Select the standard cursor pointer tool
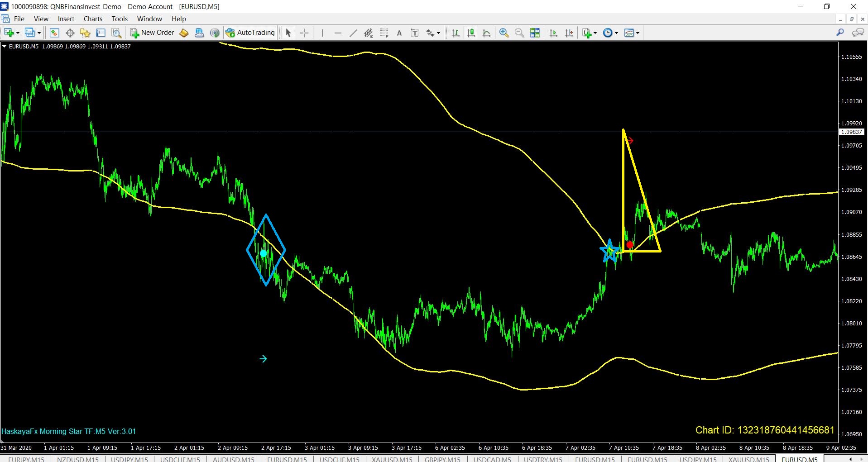 [x=288, y=33]
